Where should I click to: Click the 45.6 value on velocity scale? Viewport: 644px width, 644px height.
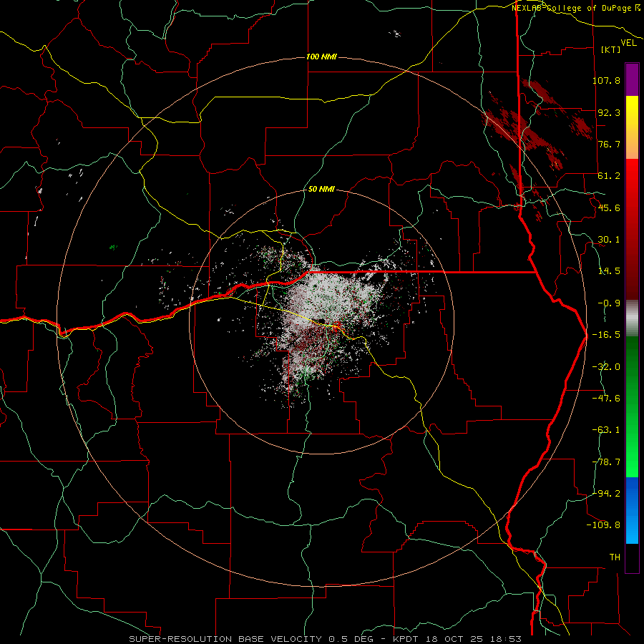(x=609, y=208)
